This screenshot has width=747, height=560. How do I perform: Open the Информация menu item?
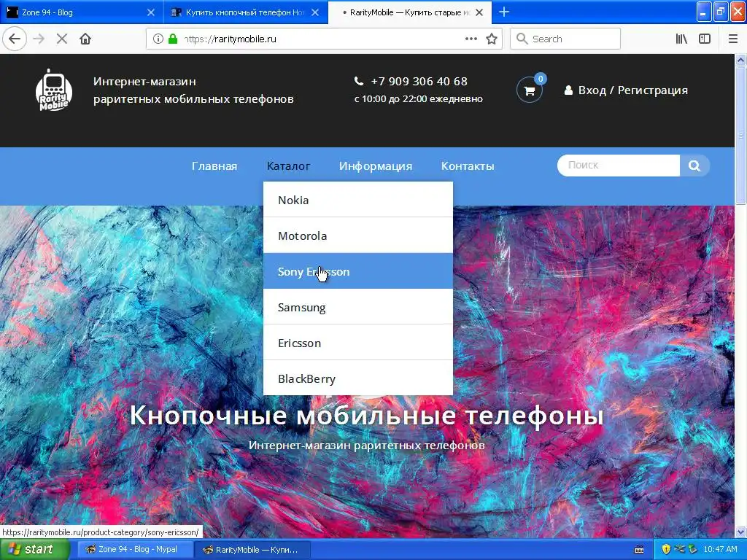(376, 166)
